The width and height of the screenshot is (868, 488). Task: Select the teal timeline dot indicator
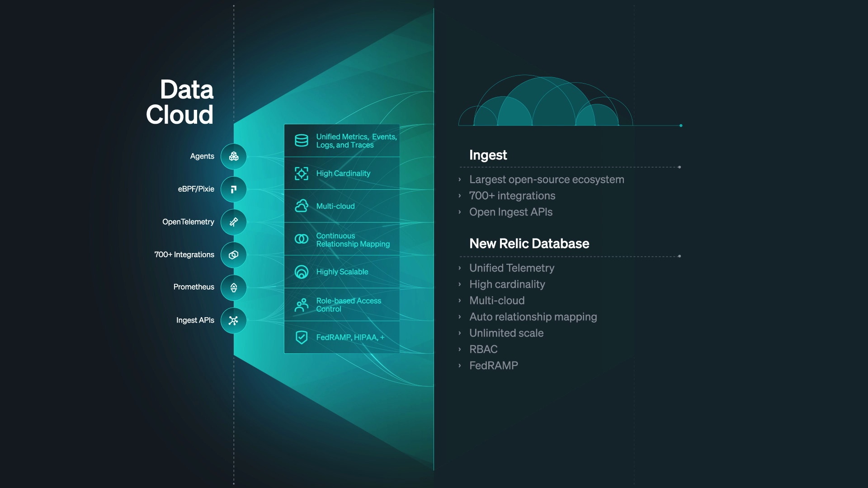point(681,126)
